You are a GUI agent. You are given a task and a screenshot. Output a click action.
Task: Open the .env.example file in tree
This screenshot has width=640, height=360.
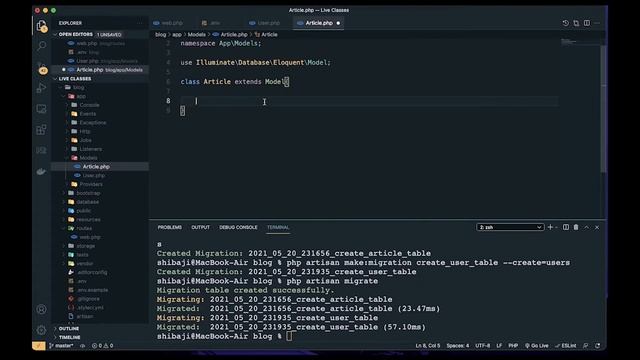[93, 290]
